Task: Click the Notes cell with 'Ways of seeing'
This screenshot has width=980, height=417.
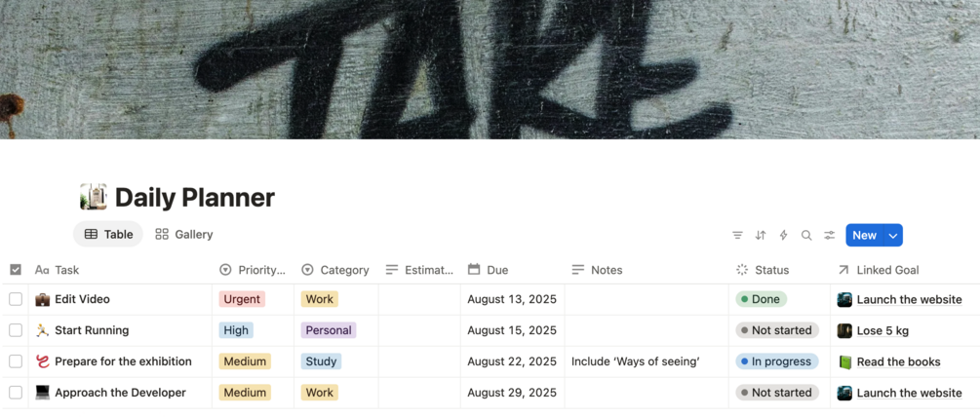Action: [x=647, y=362]
